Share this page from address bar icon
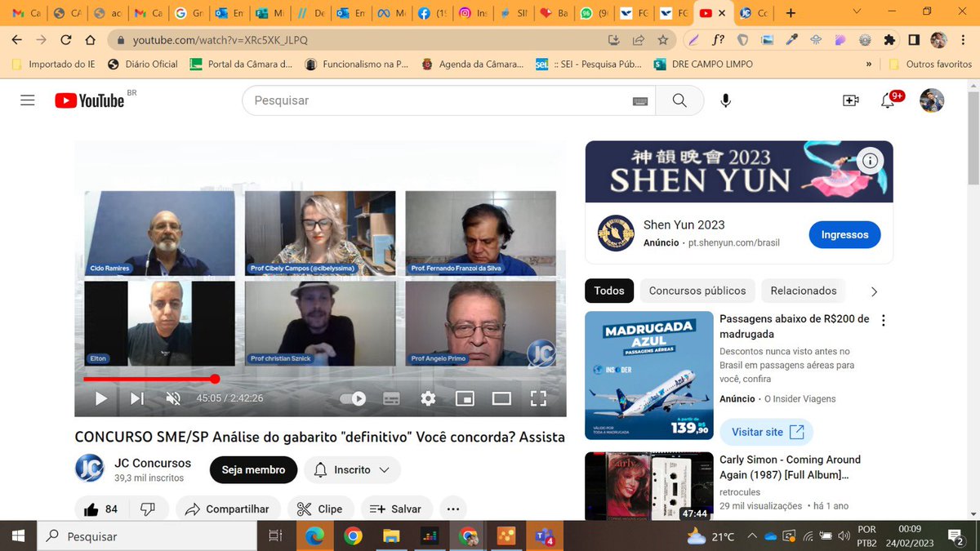The width and height of the screenshot is (980, 551). (x=638, y=39)
